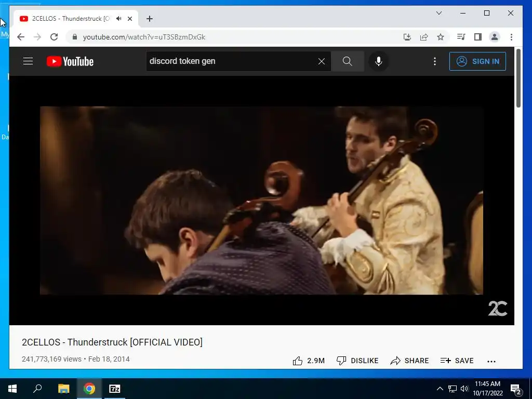Bookmark this tab with the star
The image size is (532, 399).
pos(441,37)
